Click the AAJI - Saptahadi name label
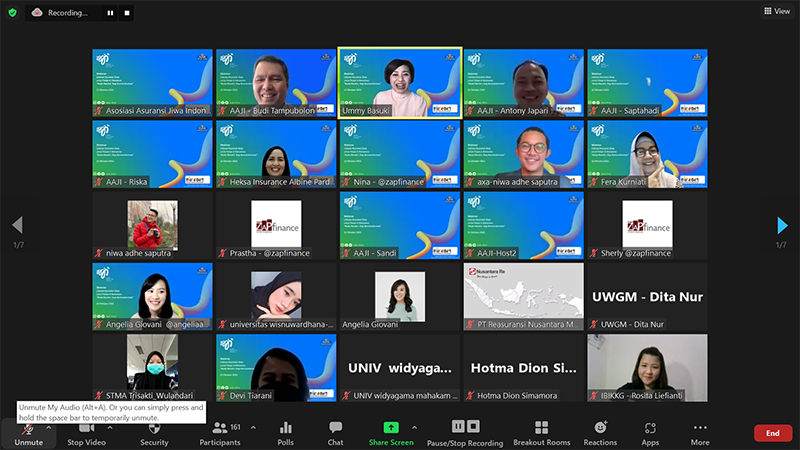 [630, 110]
